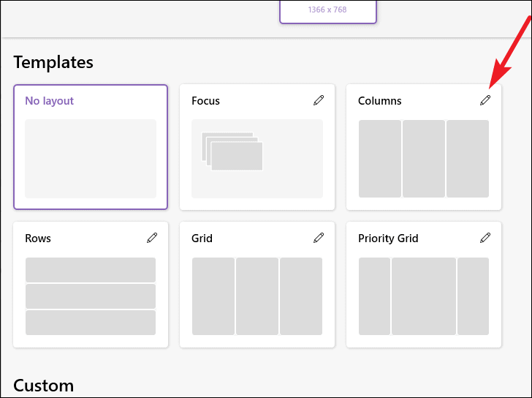Click the Grid template title
Screen dimensions: 532x398
tap(202, 239)
